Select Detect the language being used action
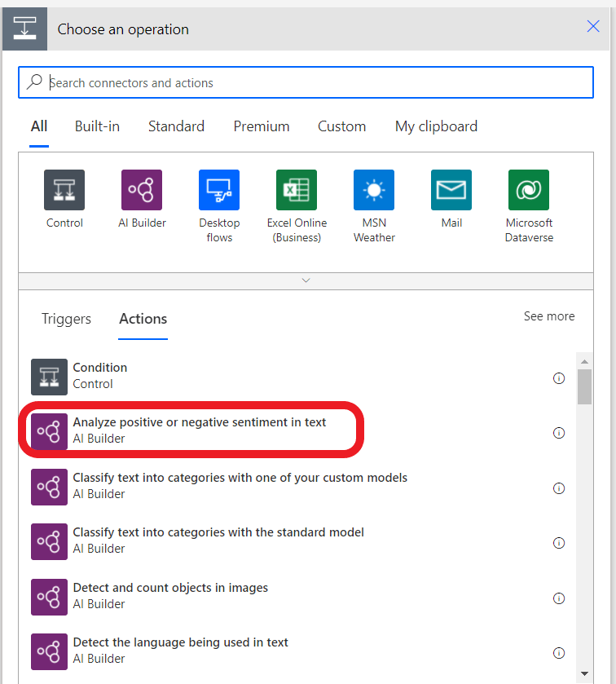Image resolution: width=616 pixels, height=684 pixels. 180,650
